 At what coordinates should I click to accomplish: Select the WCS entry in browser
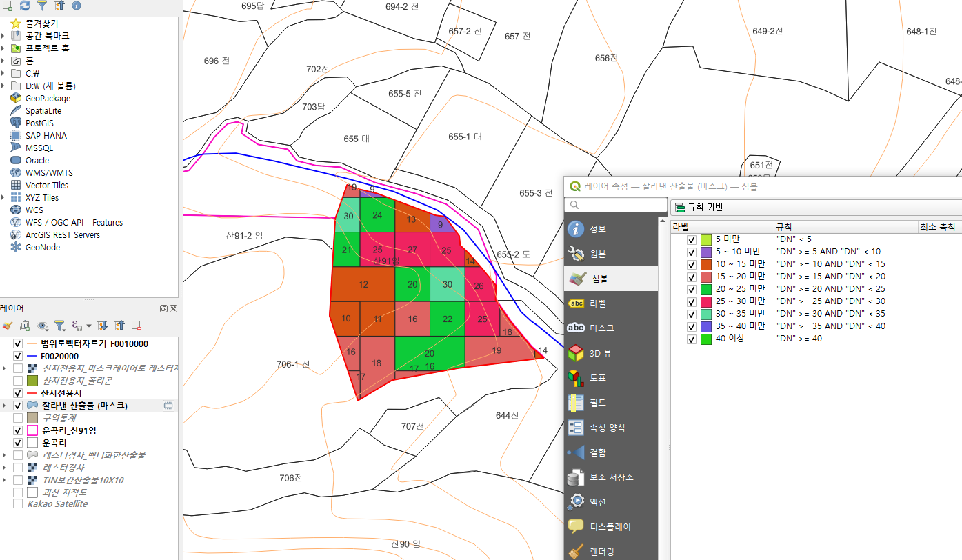pos(34,210)
